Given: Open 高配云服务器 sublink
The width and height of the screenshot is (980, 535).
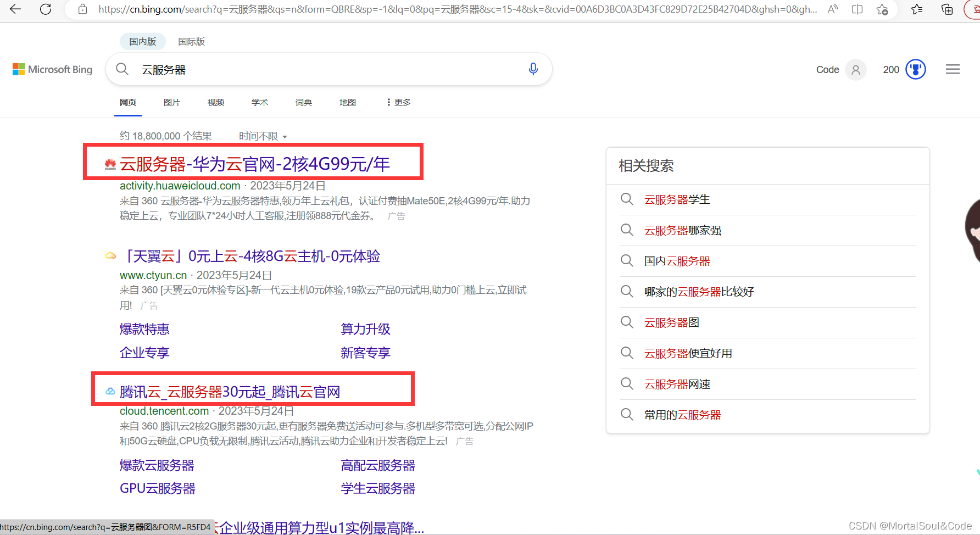Looking at the screenshot, I should [x=378, y=465].
